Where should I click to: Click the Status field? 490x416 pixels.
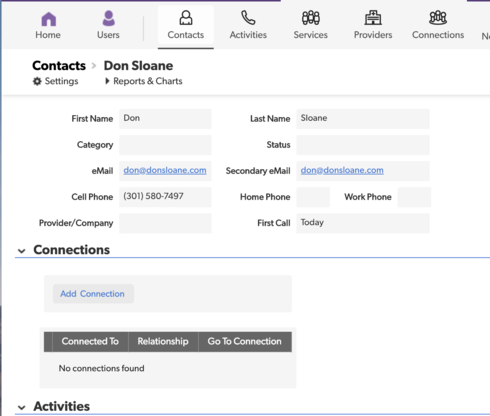click(363, 145)
